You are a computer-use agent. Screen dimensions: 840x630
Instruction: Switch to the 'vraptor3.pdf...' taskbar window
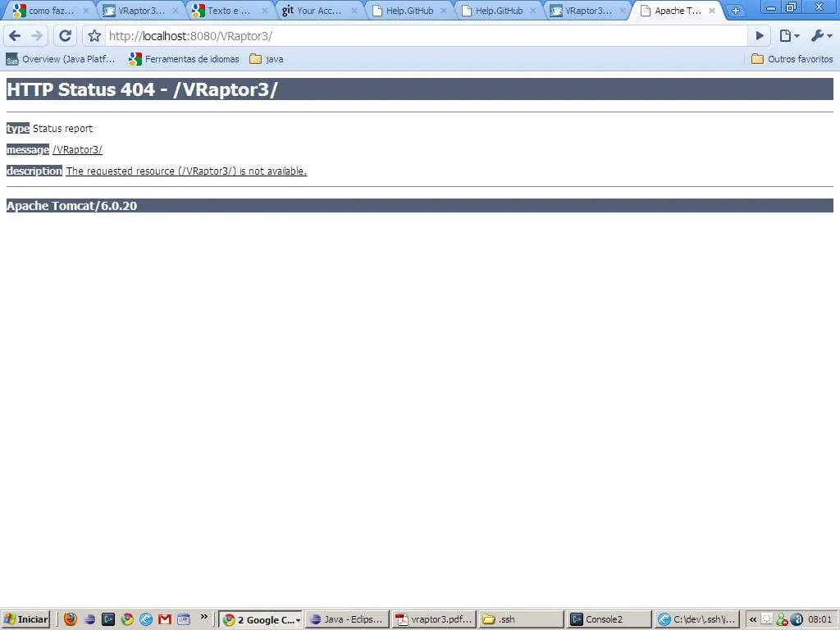click(434, 619)
